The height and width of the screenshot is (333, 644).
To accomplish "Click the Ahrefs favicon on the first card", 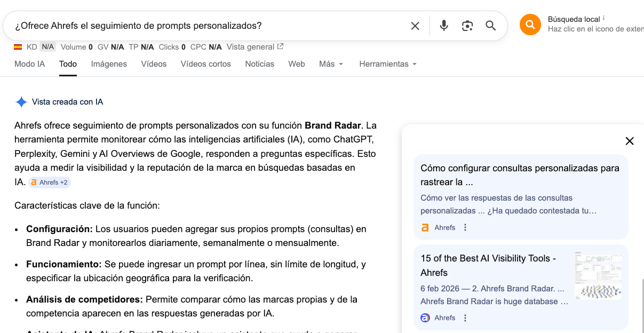I will (425, 227).
